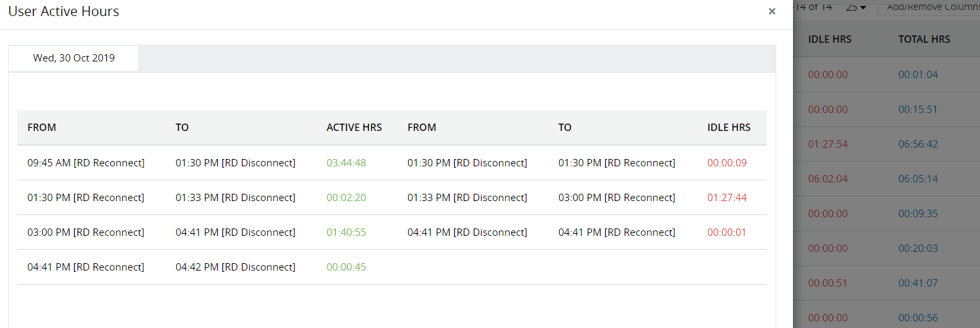Click total hours value 00:41:07
Viewport: 980px width, 328px height.
point(918,283)
